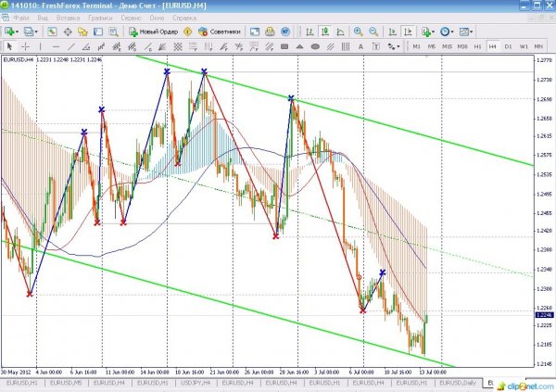The width and height of the screenshot is (556, 392).
Task: Click the zoom out magnifier icon
Action: pos(373,31)
